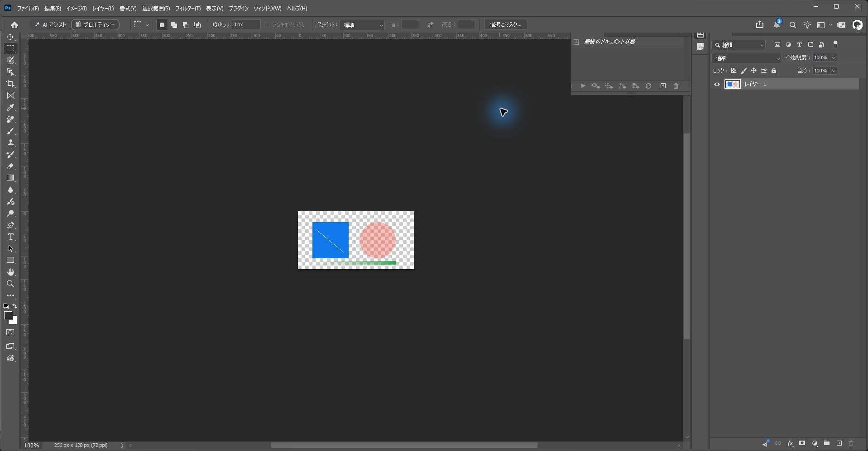Select the Clone Stamp tool

point(10,143)
